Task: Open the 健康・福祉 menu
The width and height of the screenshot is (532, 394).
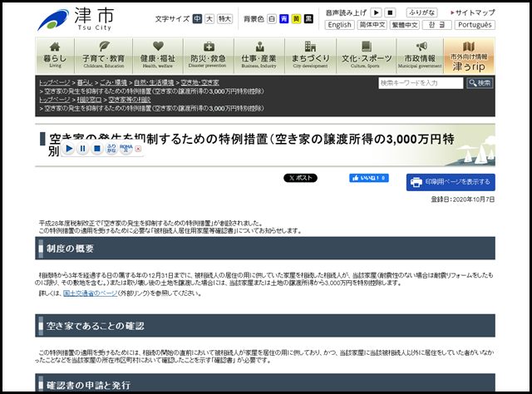Action: 158,56
